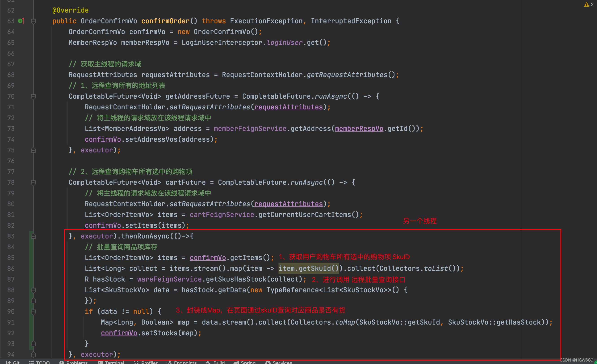Open the Services tool window tab

(279, 362)
